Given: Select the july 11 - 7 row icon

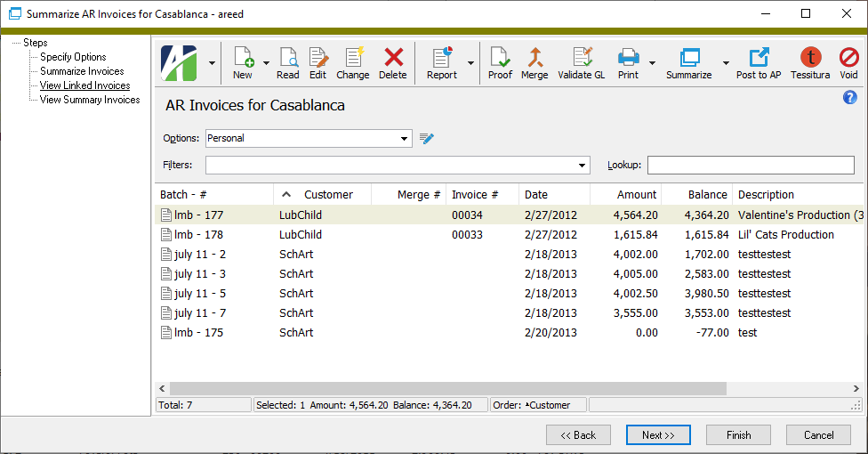Looking at the screenshot, I should pyautogui.click(x=166, y=313).
